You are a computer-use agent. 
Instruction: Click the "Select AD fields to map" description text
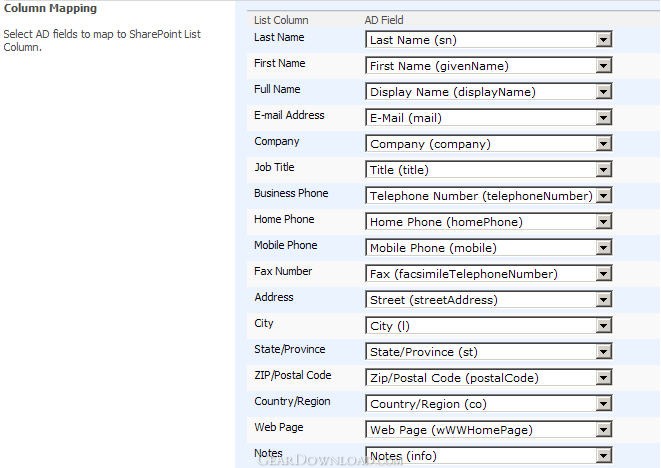coord(102,40)
